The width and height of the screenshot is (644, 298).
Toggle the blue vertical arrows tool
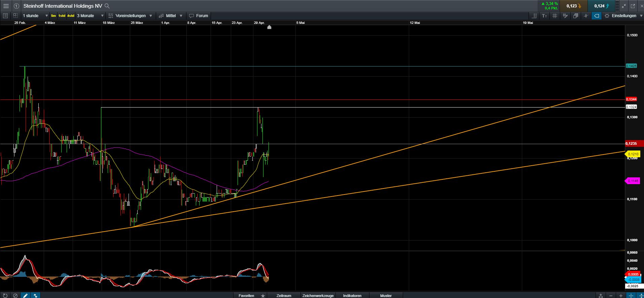tap(35, 296)
